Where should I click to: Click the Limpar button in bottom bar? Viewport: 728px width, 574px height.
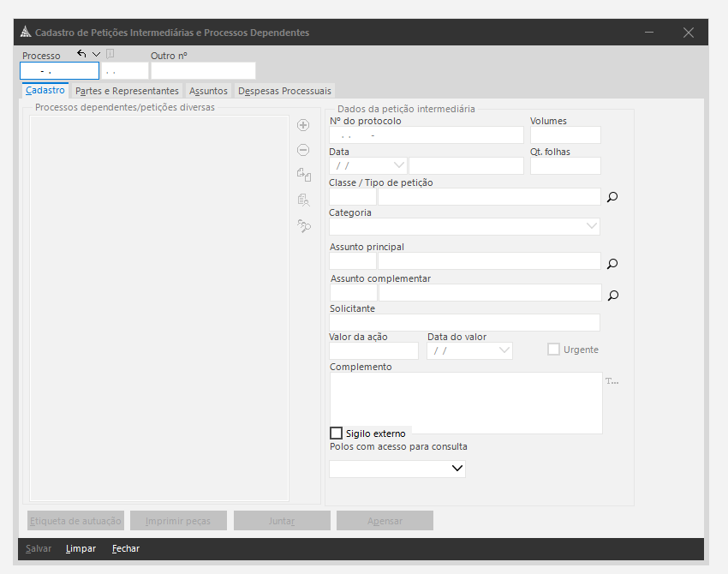(81, 548)
